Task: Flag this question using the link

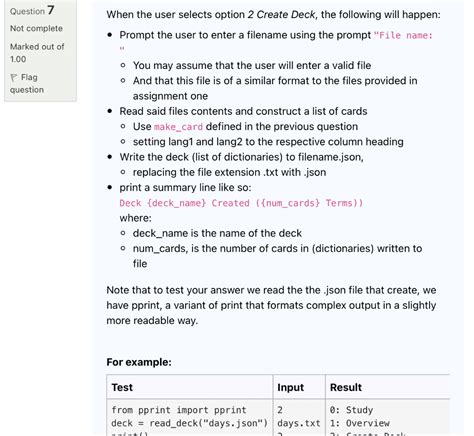Action: click(27, 83)
